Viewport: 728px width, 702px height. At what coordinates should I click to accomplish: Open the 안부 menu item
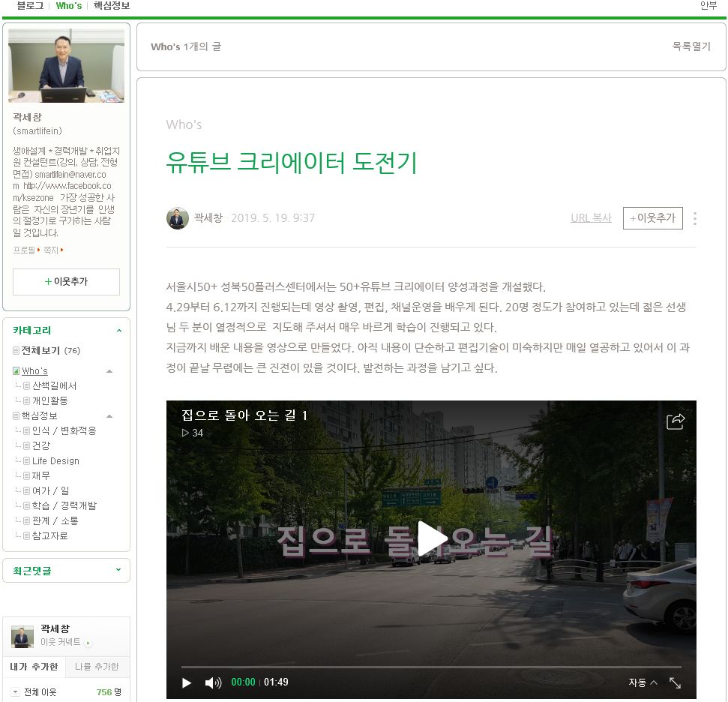[x=708, y=5]
